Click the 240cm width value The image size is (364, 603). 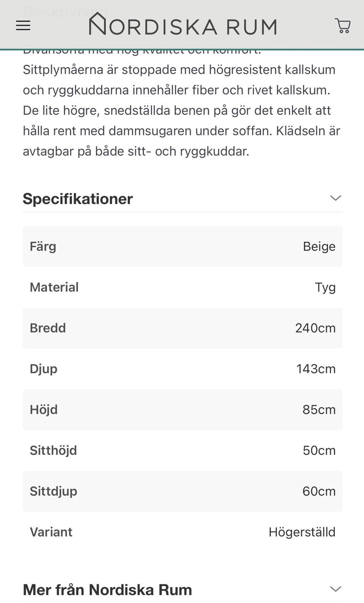(x=315, y=328)
